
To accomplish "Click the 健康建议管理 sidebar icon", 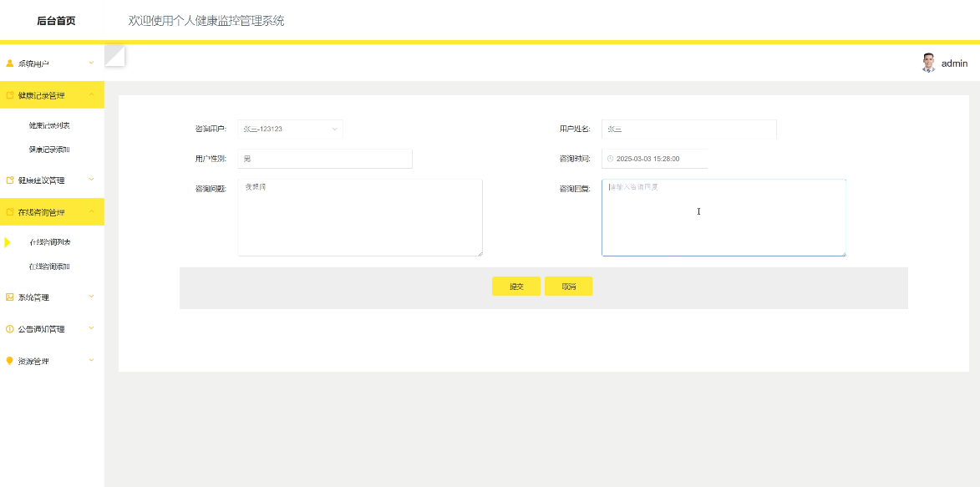I will (9, 180).
